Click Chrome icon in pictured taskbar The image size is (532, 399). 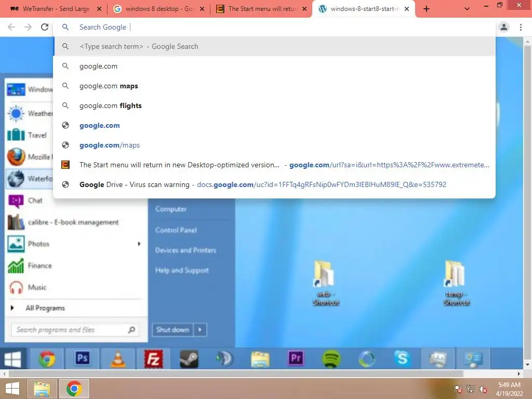47,359
